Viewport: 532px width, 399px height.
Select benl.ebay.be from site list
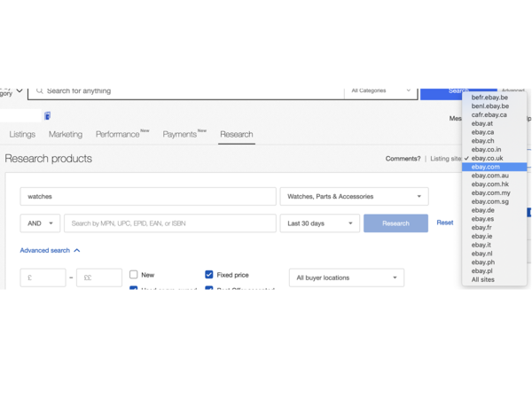point(495,106)
